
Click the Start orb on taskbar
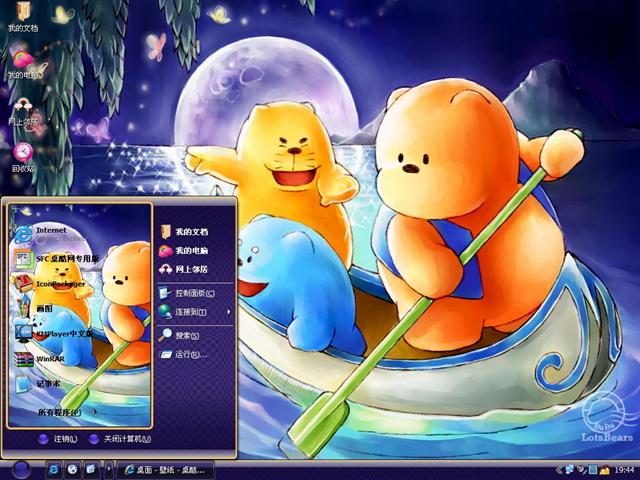click(20, 469)
